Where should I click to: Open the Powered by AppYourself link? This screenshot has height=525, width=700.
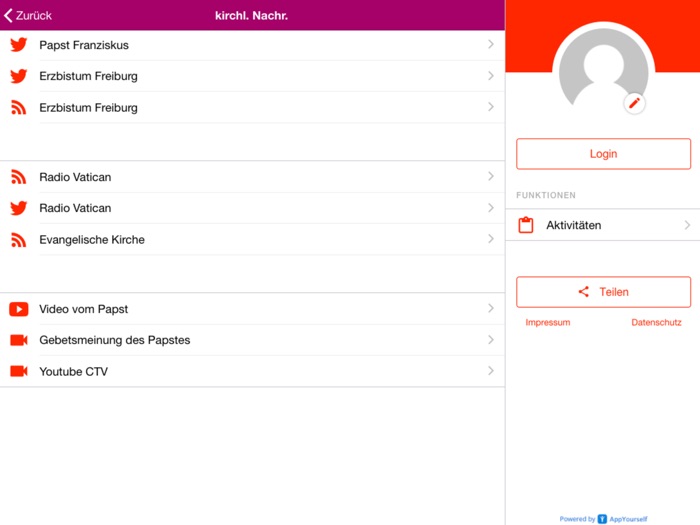pos(603,519)
